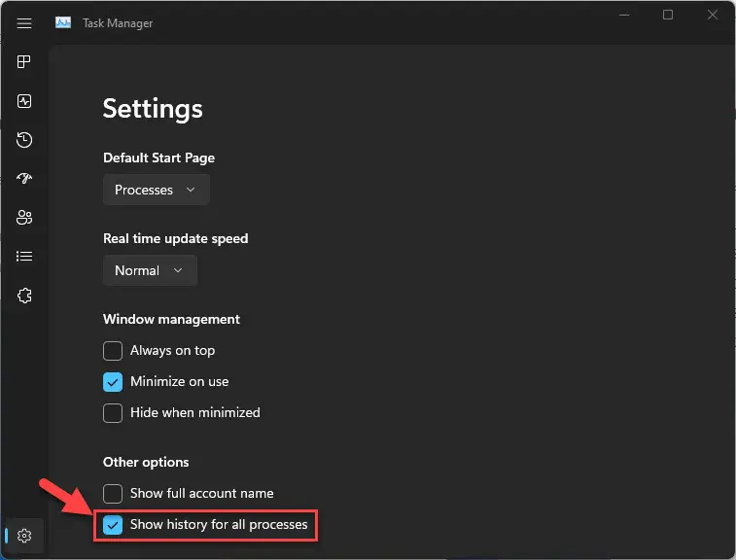Click the chevron next to Normal
The height and width of the screenshot is (560, 736).
[x=178, y=270]
